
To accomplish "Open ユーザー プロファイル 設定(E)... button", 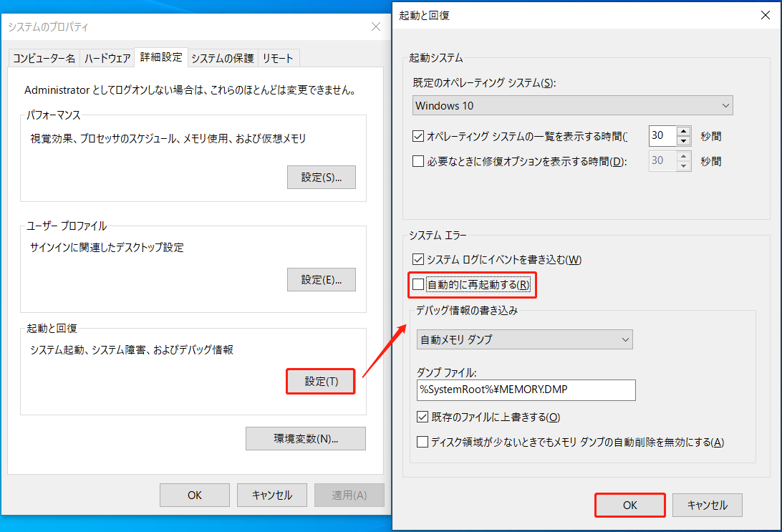I will (321, 280).
